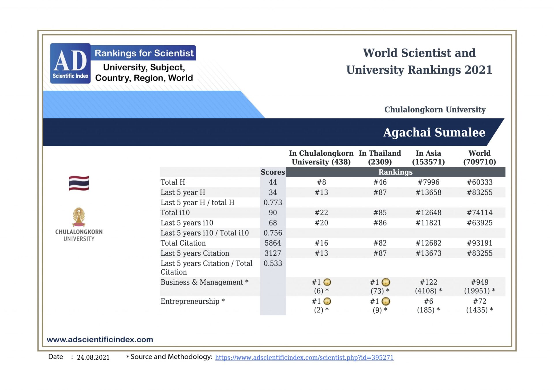
Task: Click the #22 Total i10 university ranking
Action: click(321, 212)
